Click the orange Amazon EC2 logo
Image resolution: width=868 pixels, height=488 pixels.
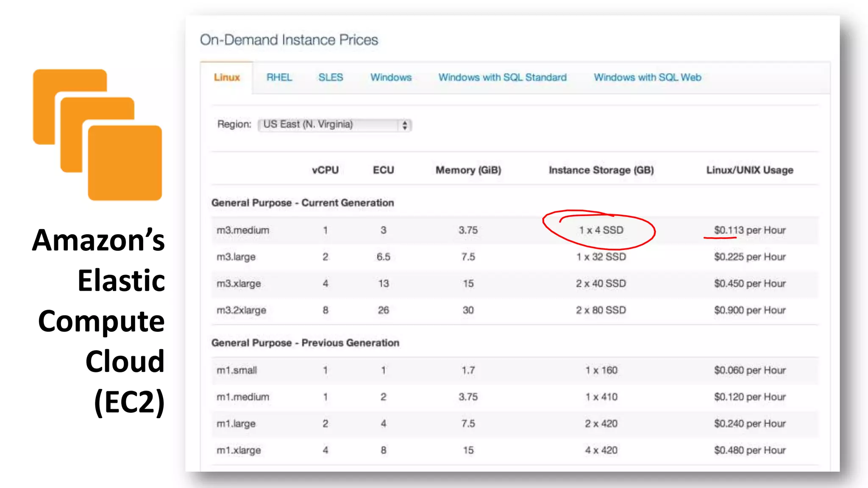(97, 135)
